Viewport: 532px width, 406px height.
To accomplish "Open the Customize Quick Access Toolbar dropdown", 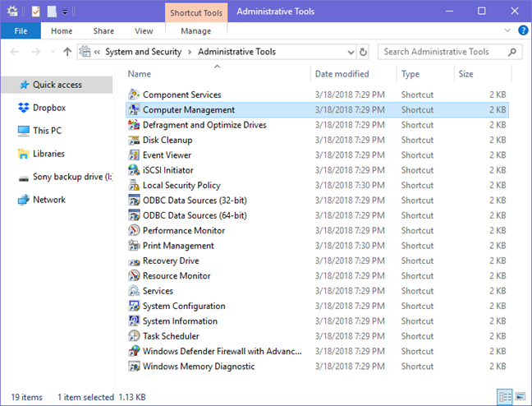I will pos(65,12).
